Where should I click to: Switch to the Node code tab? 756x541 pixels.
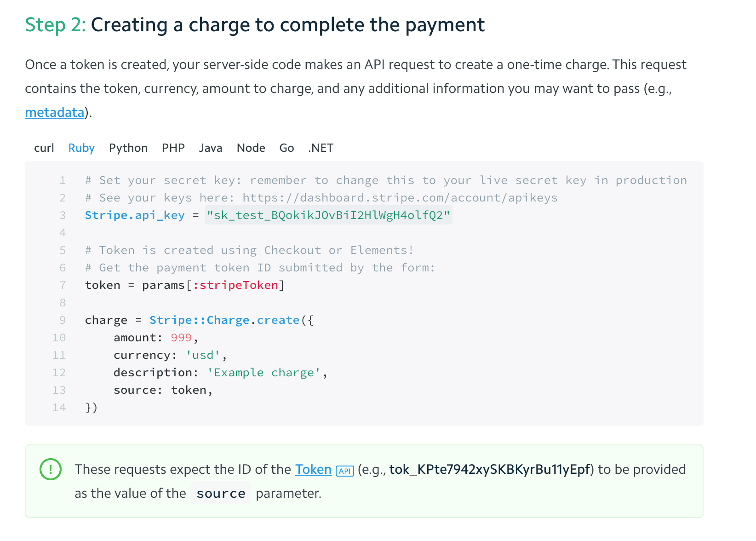251,148
